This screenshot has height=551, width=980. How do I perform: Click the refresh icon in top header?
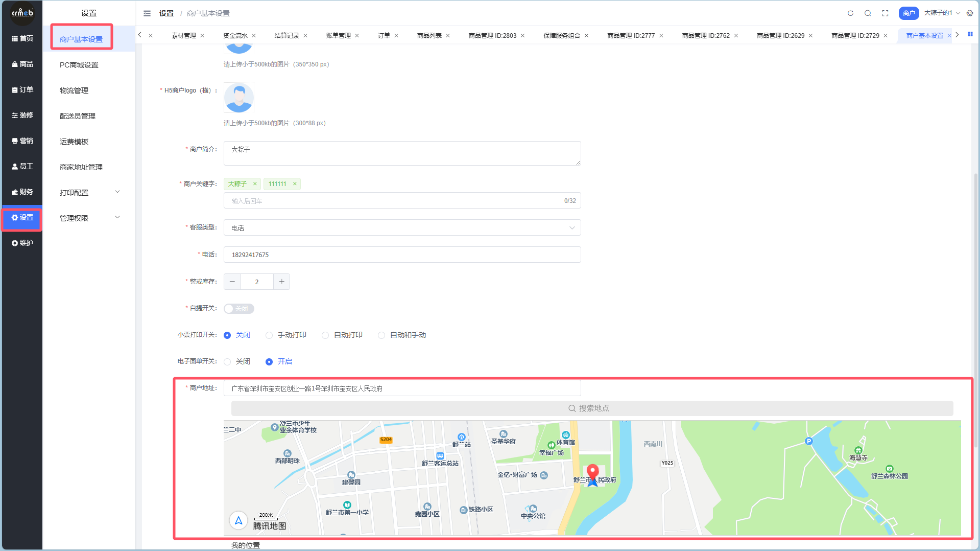(850, 13)
